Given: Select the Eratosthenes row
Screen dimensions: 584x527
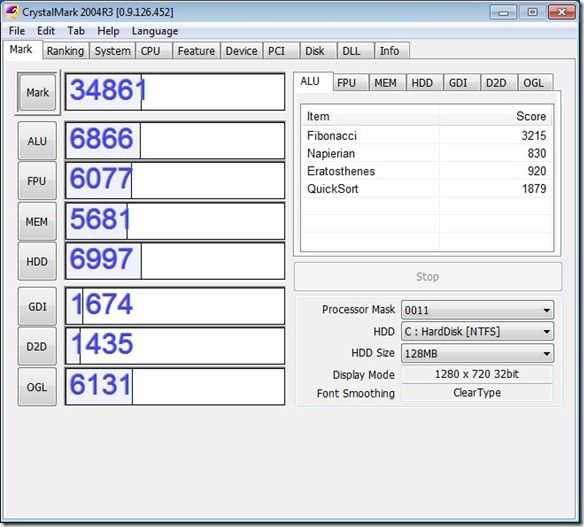Looking at the screenshot, I should (x=427, y=171).
